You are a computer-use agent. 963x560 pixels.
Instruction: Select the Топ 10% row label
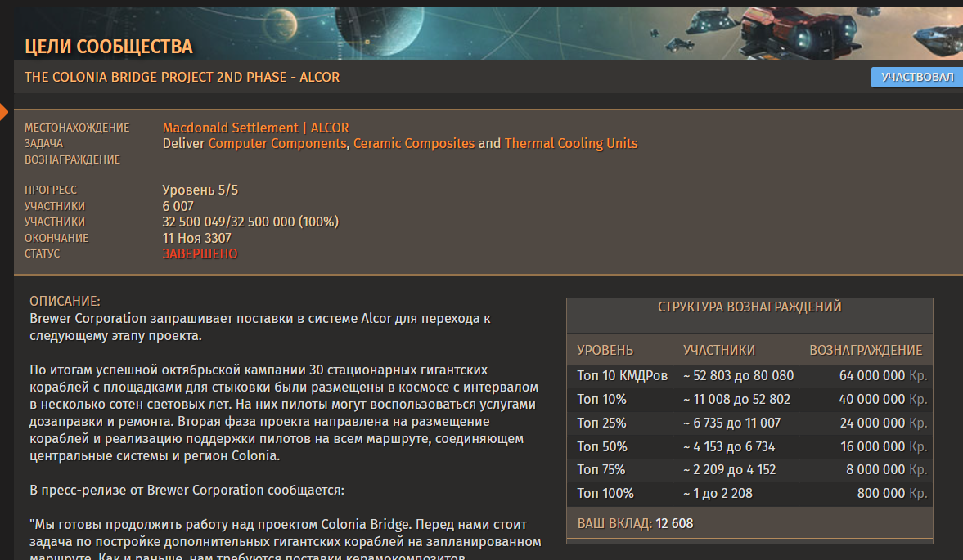click(602, 399)
